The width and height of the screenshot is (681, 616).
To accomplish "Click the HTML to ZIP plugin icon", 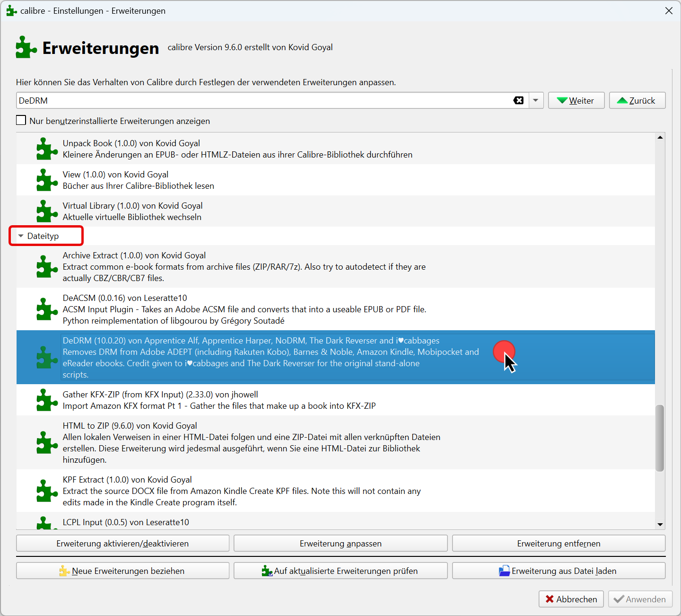I will click(47, 443).
